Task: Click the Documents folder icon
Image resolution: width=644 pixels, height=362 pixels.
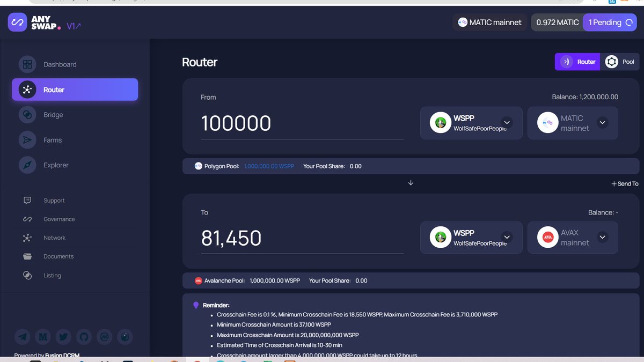Action: (27, 256)
